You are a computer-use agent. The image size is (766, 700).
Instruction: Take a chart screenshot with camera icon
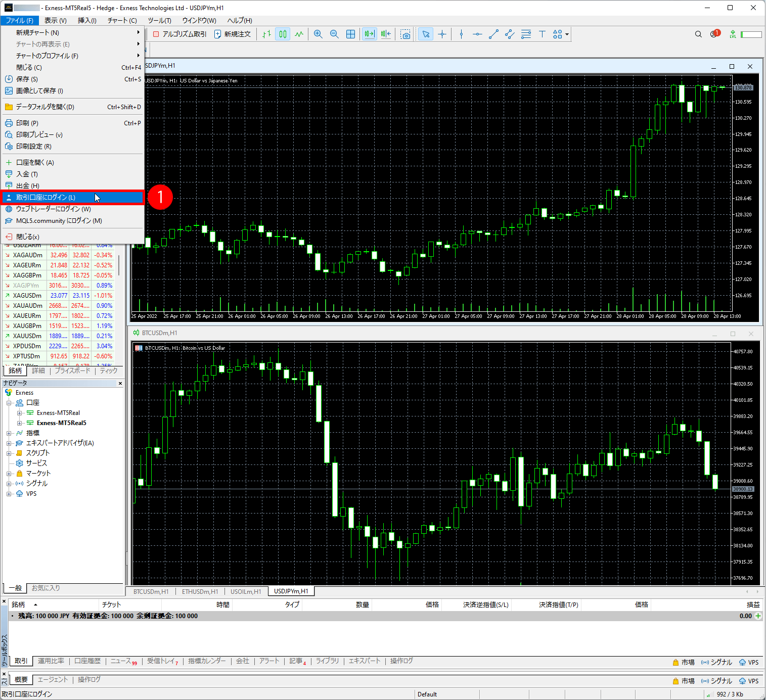coord(405,34)
